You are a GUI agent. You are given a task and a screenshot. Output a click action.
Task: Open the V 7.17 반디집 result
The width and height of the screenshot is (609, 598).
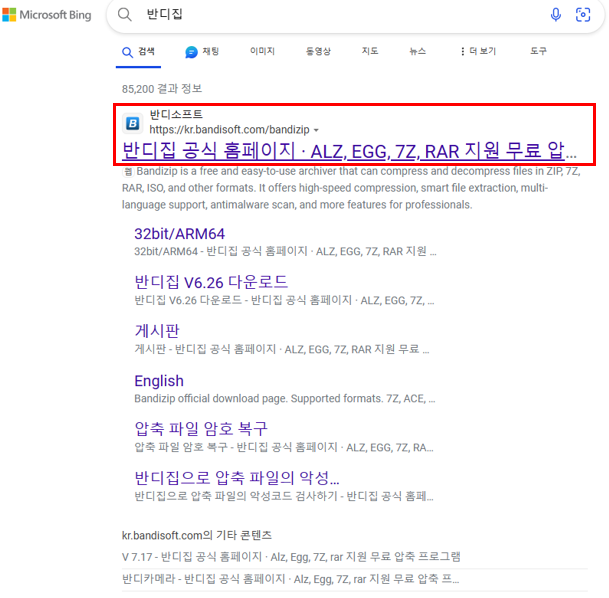pos(291,557)
